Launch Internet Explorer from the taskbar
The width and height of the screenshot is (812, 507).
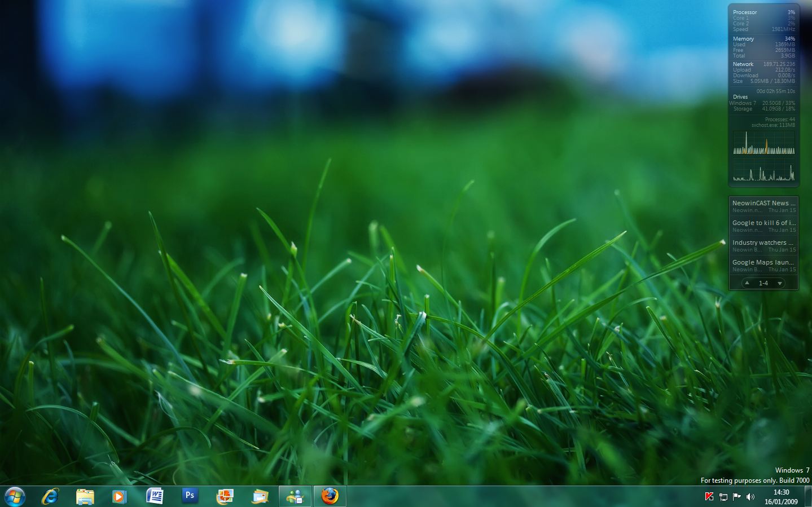click(50, 496)
